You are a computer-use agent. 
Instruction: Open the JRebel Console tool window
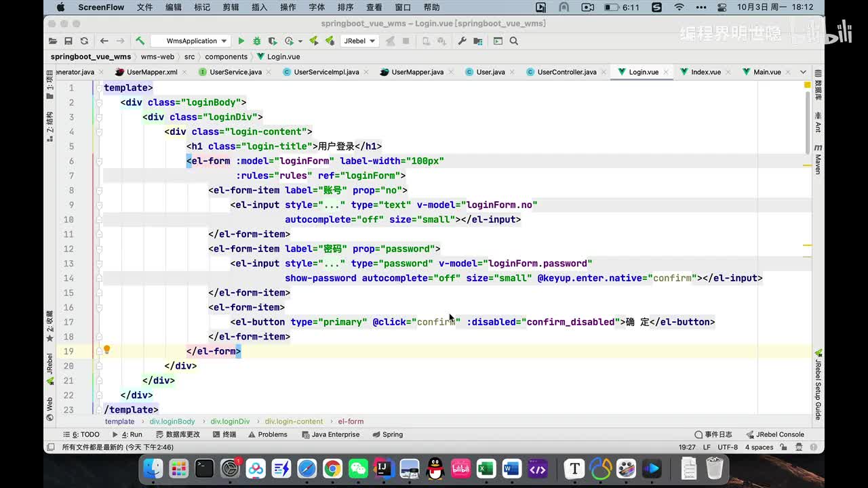click(x=774, y=434)
